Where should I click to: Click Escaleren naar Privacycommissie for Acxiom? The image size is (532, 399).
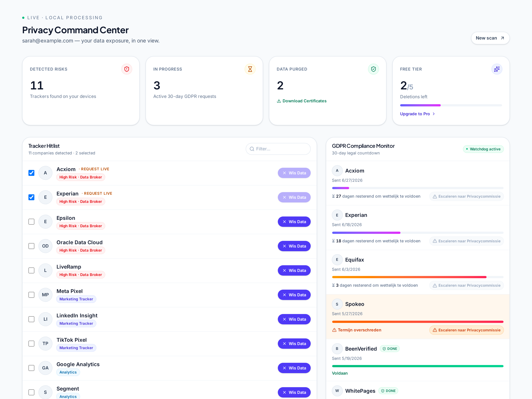click(466, 196)
